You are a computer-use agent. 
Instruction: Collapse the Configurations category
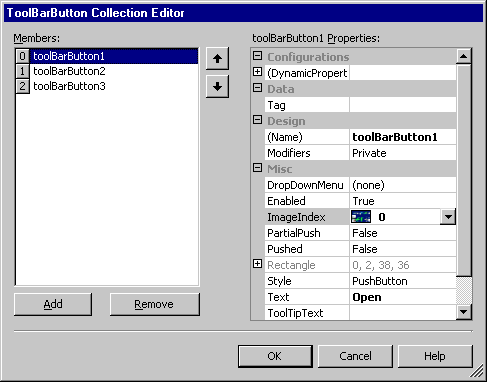point(257,56)
